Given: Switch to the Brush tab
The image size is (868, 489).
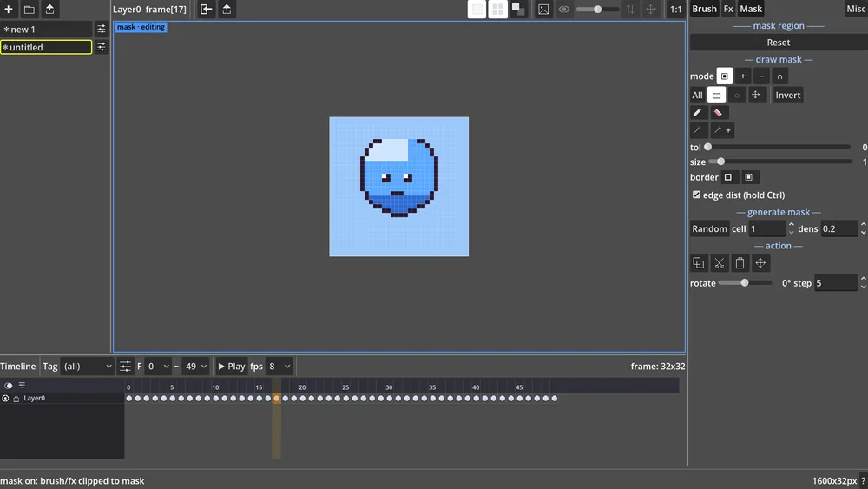Looking at the screenshot, I should (x=704, y=9).
